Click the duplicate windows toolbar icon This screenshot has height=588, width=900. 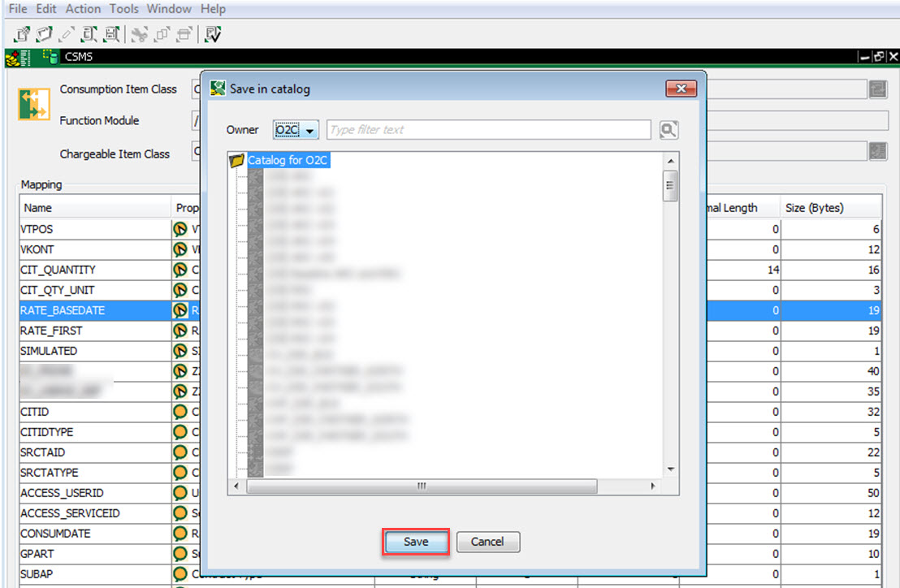(x=161, y=34)
